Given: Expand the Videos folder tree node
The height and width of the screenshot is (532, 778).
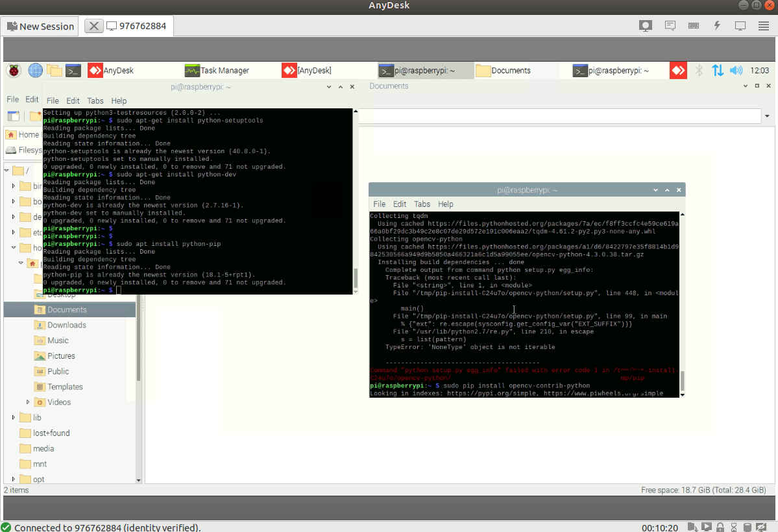Looking at the screenshot, I should (28, 402).
